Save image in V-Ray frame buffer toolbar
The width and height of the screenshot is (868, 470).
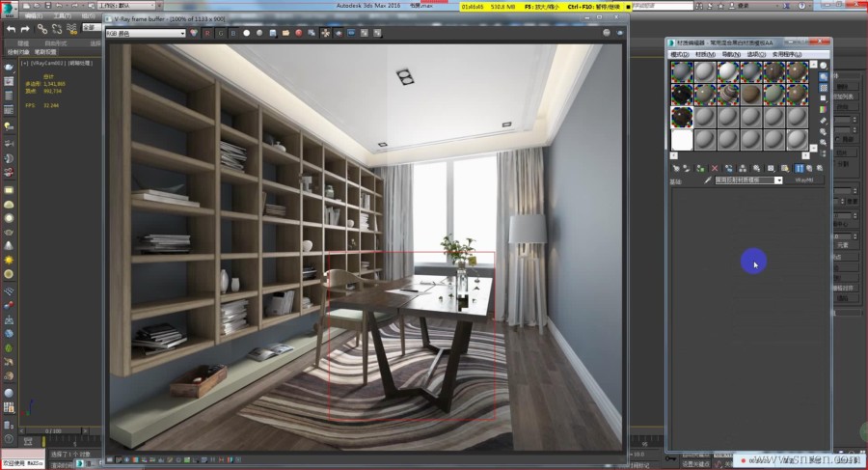(273, 33)
